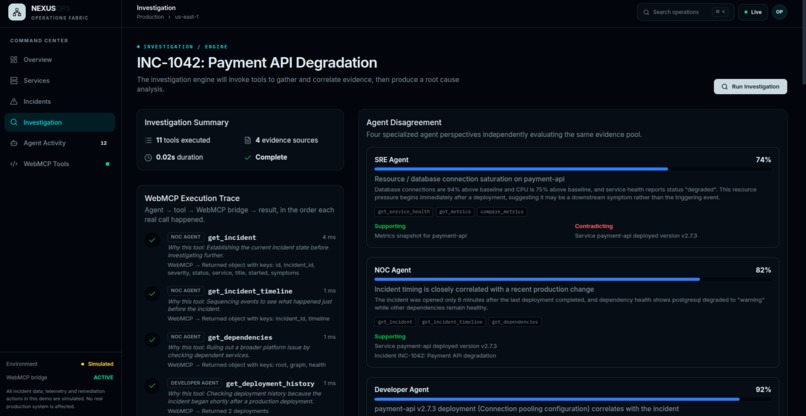Screen dimensions: 806x416
Task: Go to Incidents in sidebar
Action: coord(60,102)
